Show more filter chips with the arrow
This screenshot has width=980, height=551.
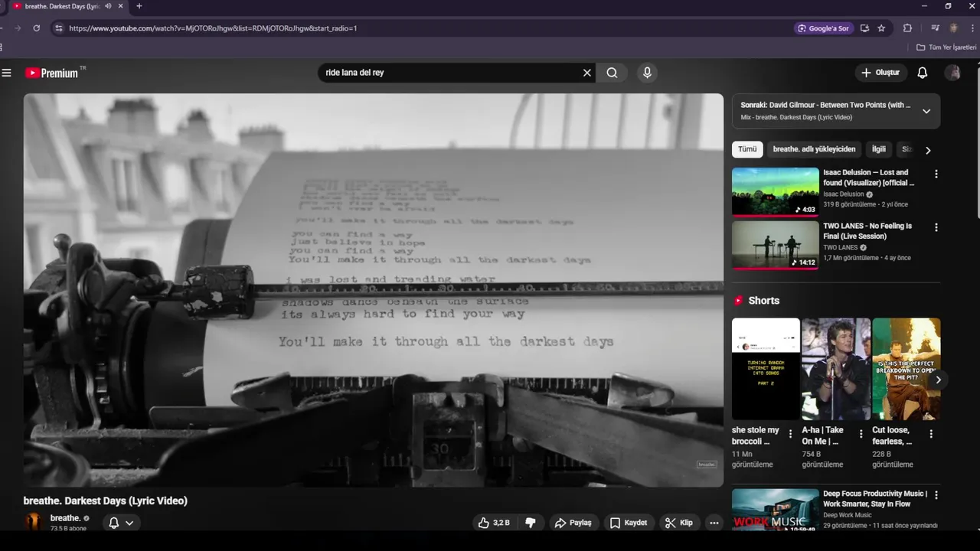[928, 150]
